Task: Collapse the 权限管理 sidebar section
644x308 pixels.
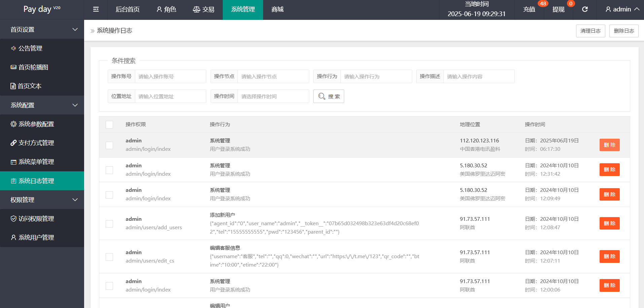Action: coord(42,200)
